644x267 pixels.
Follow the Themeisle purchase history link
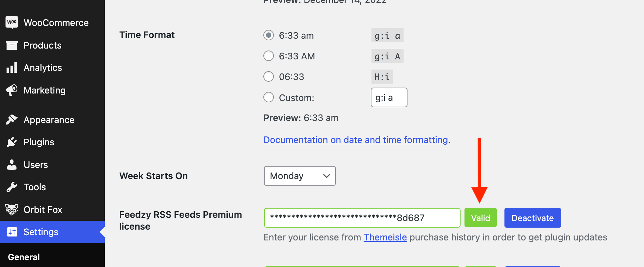click(385, 237)
